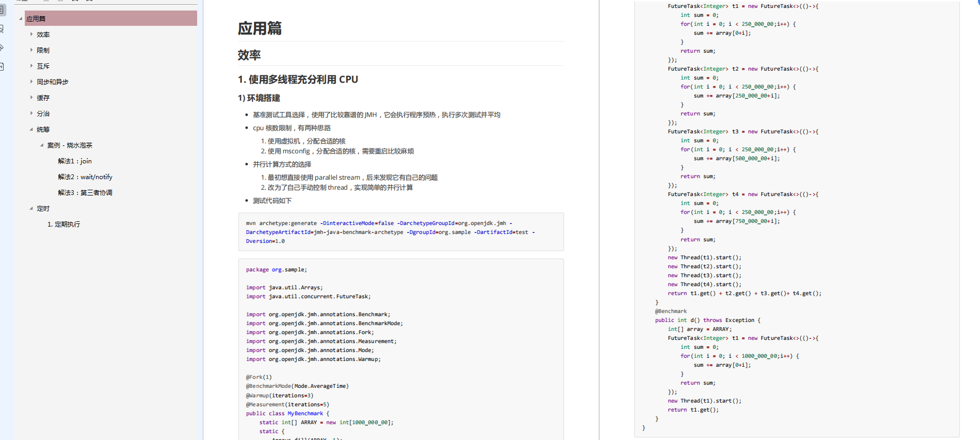
Task: Click int[] array = ARRAY; line
Action: 700,329
